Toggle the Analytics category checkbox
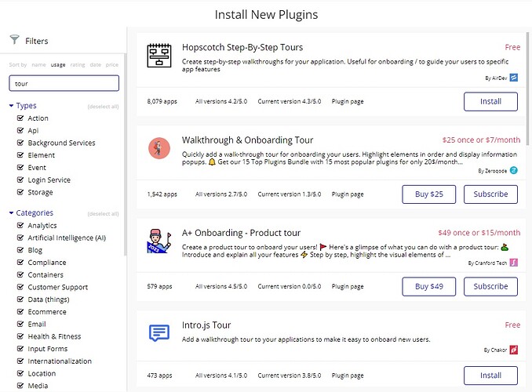This screenshot has height=392, width=532. coord(20,226)
